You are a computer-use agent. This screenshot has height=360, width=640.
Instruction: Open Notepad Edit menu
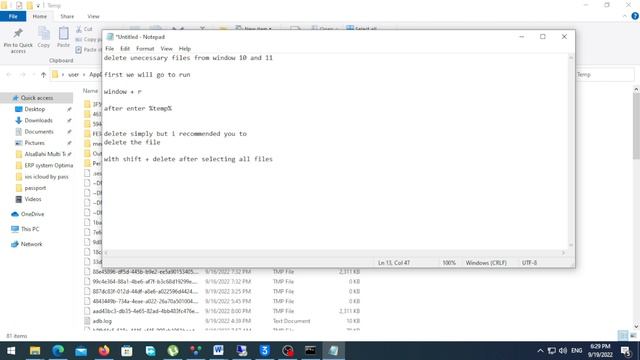click(x=125, y=49)
